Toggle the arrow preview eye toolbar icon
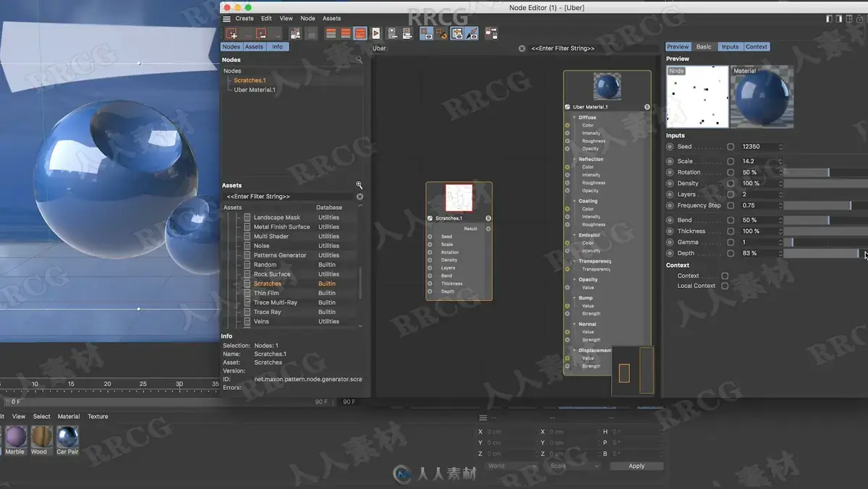The height and width of the screenshot is (489, 868). [x=472, y=33]
